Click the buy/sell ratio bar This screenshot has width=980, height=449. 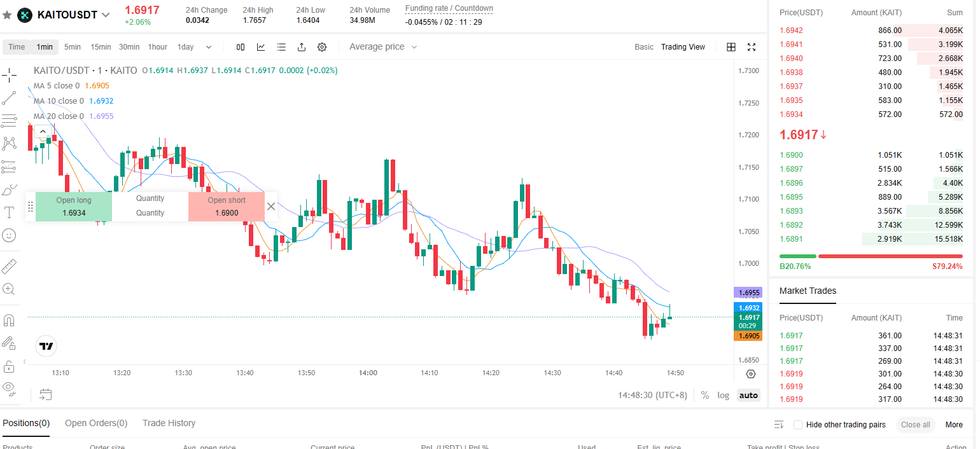click(871, 256)
